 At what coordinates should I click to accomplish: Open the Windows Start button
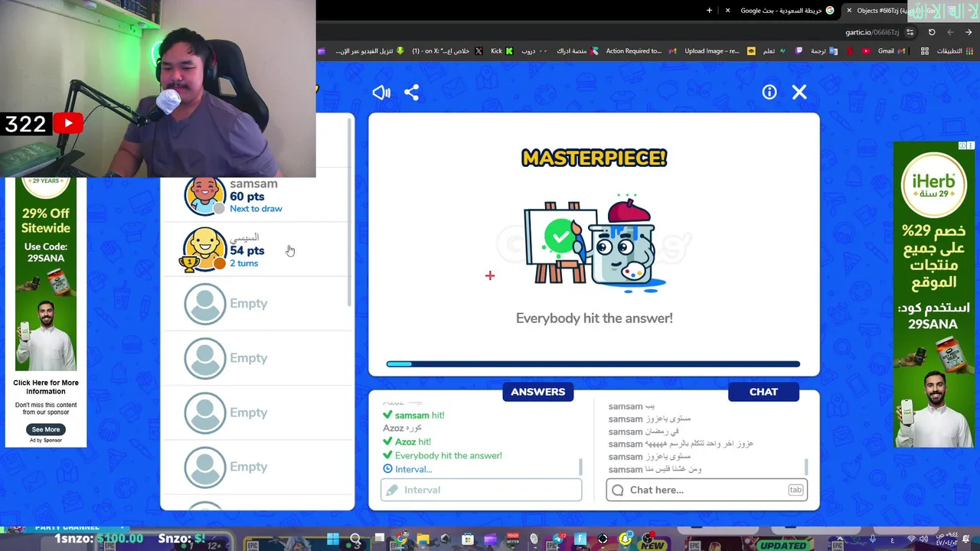(x=332, y=540)
